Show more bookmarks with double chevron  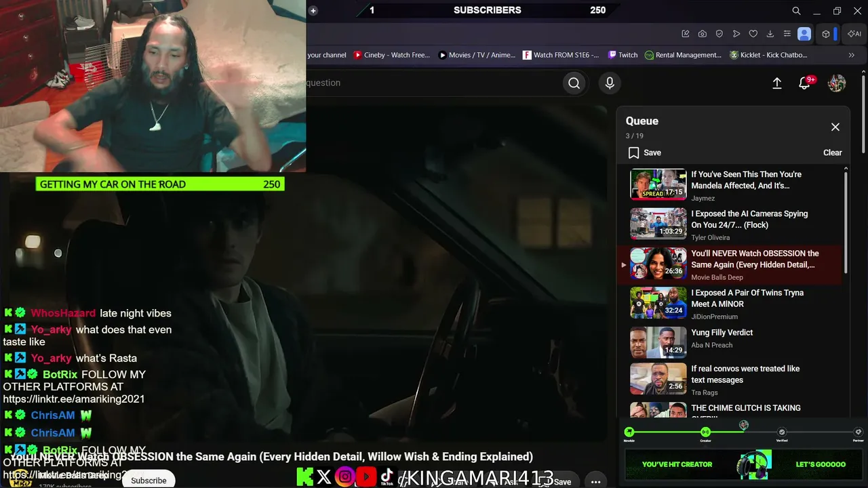pos(852,55)
